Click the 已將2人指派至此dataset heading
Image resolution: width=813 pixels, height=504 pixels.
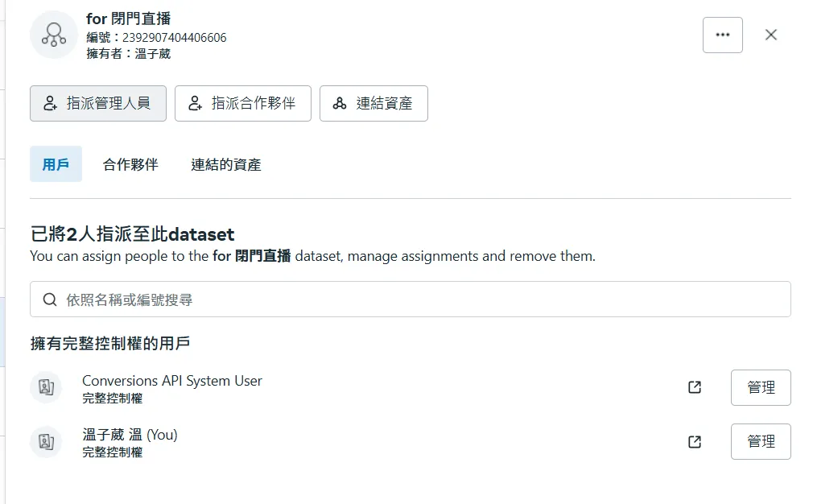[132, 233]
